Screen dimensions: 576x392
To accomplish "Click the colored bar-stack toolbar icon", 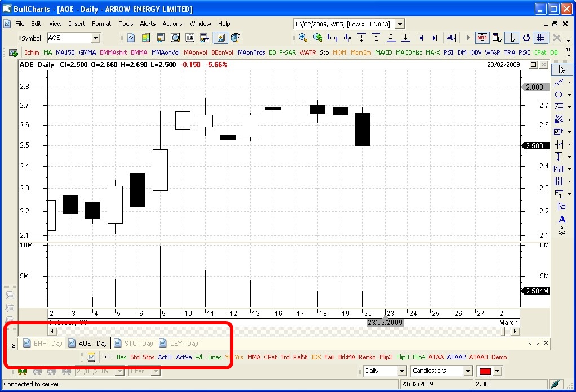I will pyautogui.click(x=146, y=37).
